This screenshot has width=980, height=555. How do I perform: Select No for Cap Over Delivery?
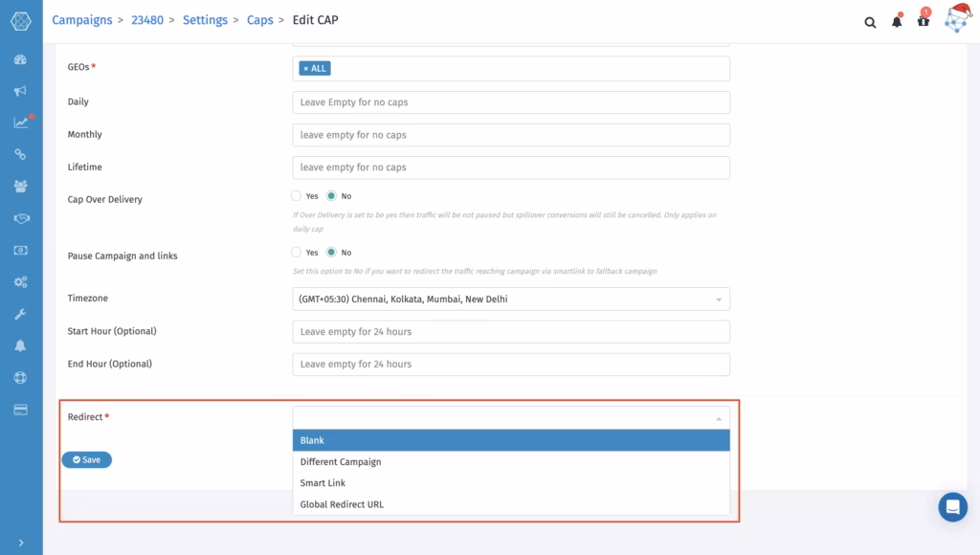[331, 195]
